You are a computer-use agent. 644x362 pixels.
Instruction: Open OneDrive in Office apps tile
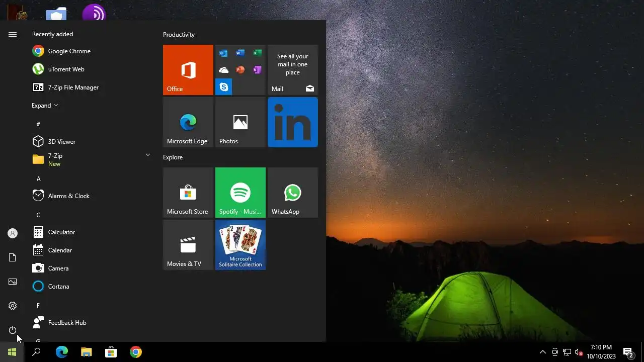tap(223, 70)
